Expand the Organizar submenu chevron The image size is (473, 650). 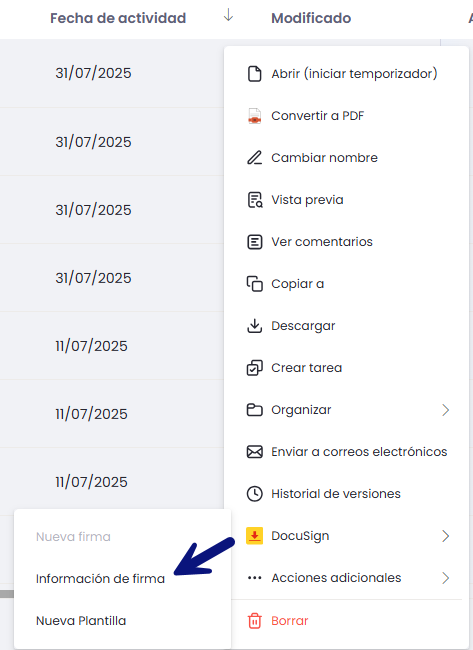pyautogui.click(x=446, y=410)
